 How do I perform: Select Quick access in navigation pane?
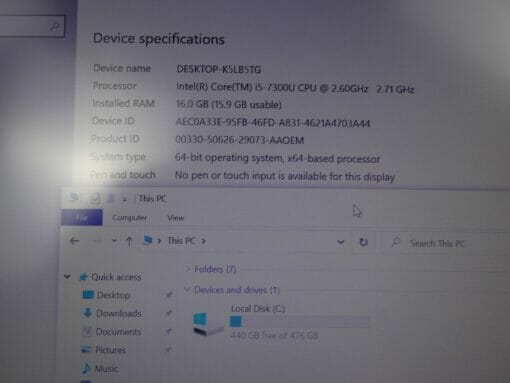click(x=116, y=277)
